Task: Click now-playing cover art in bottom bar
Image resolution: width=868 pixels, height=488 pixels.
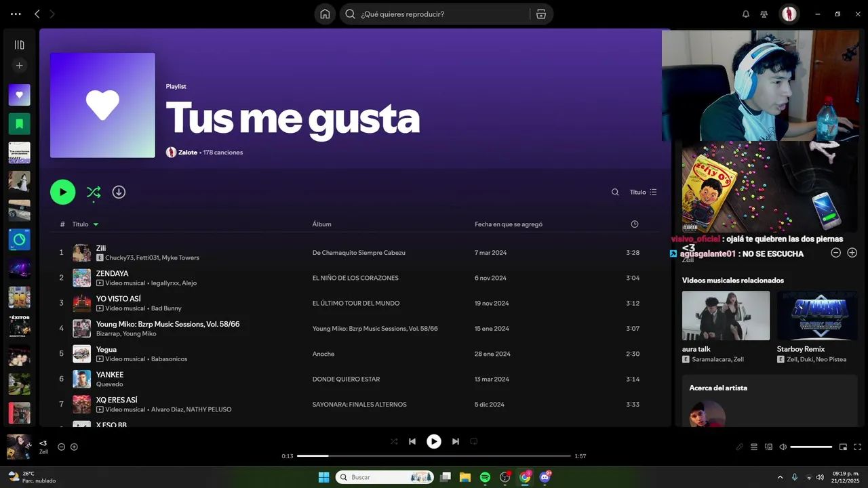Action: pyautogui.click(x=18, y=447)
